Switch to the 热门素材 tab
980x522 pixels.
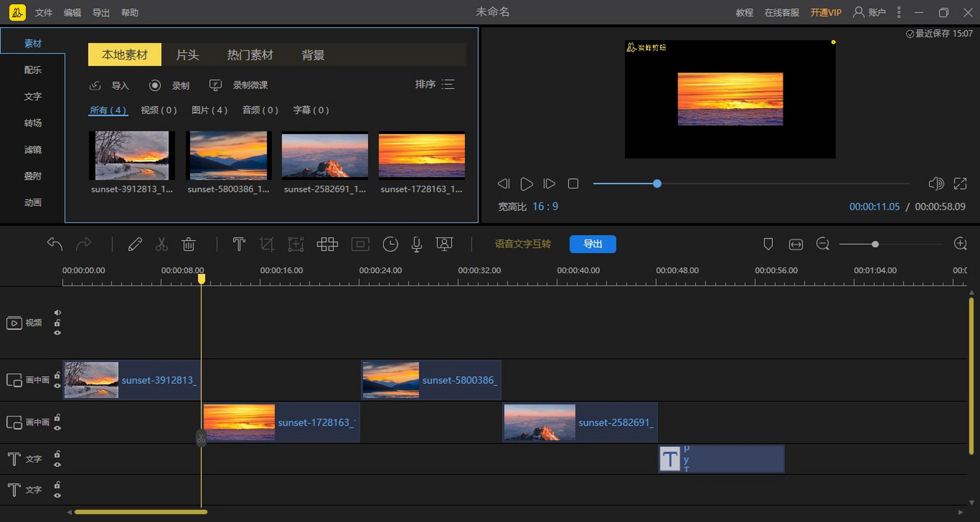[x=250, y=55]
